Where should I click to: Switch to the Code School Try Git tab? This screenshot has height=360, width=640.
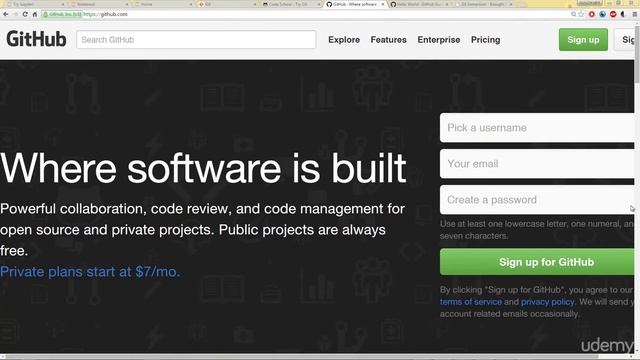click(x=291, y=4)
